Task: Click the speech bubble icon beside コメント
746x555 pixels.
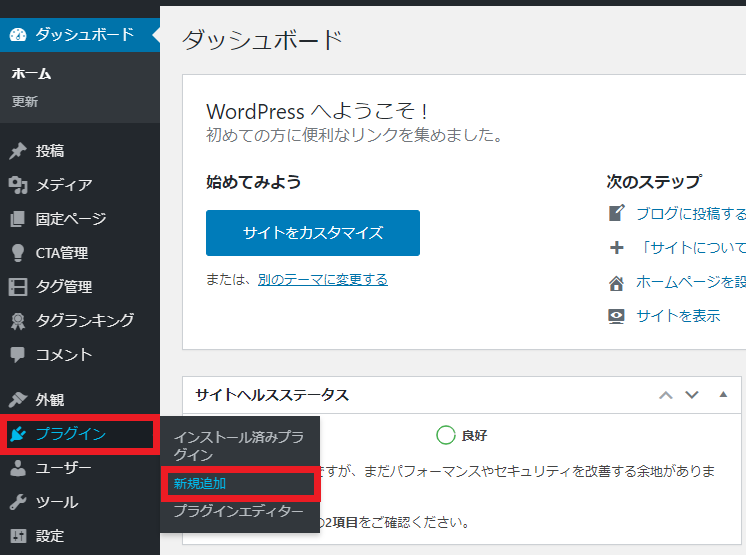Action: [18, 355]
